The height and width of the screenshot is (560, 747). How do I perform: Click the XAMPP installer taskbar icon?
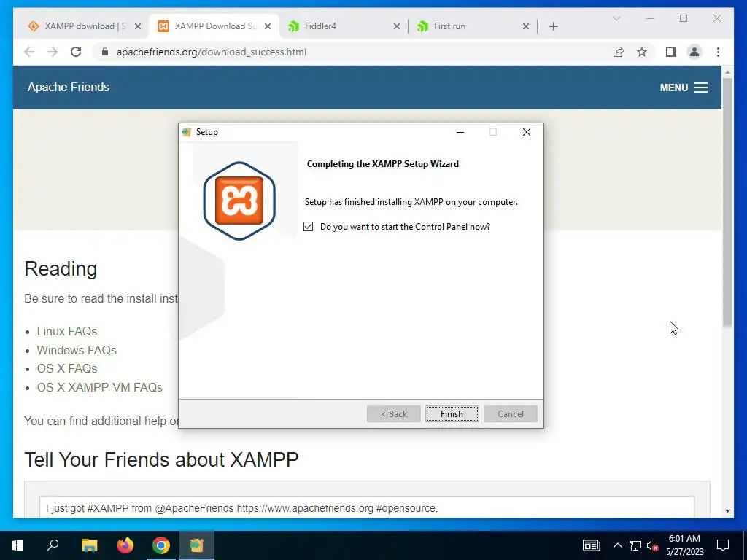[197, 545]
